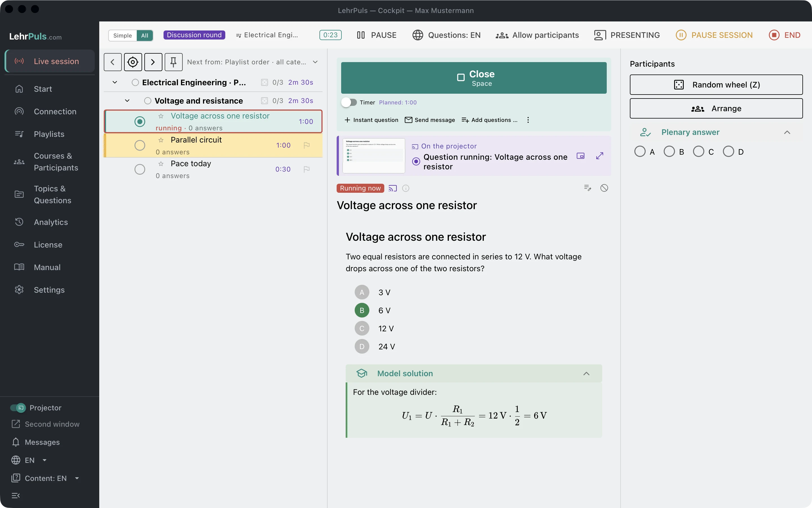Viewport: 812px width, 508px height.
Task: Click answer option B 6 V
Action: [373, 310]
